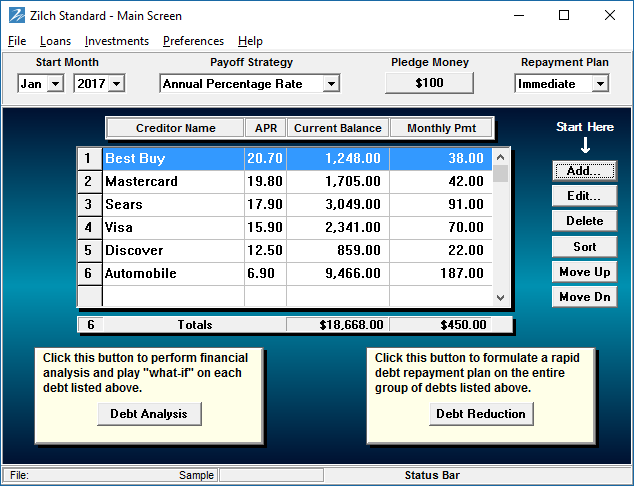Open the Investments menu
Image resolution: width=634 pixels, height=486 pixels.
(x=117, y=41)
